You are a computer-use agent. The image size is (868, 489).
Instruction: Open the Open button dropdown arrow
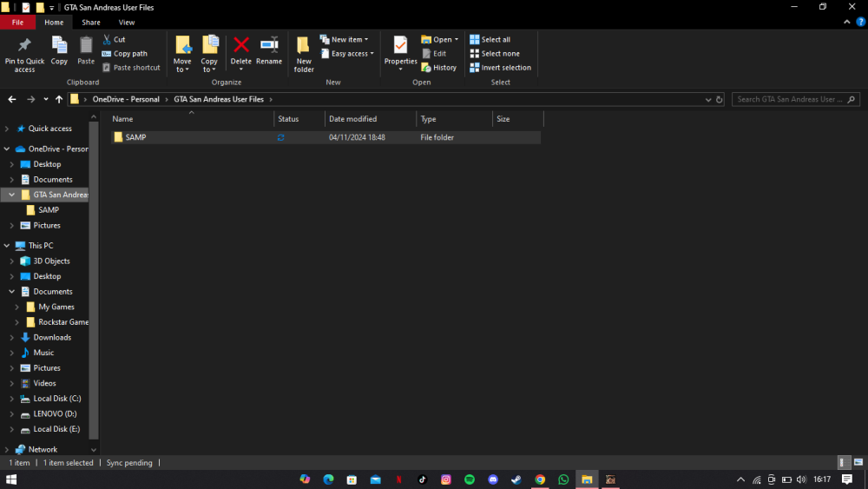[457, 39]
